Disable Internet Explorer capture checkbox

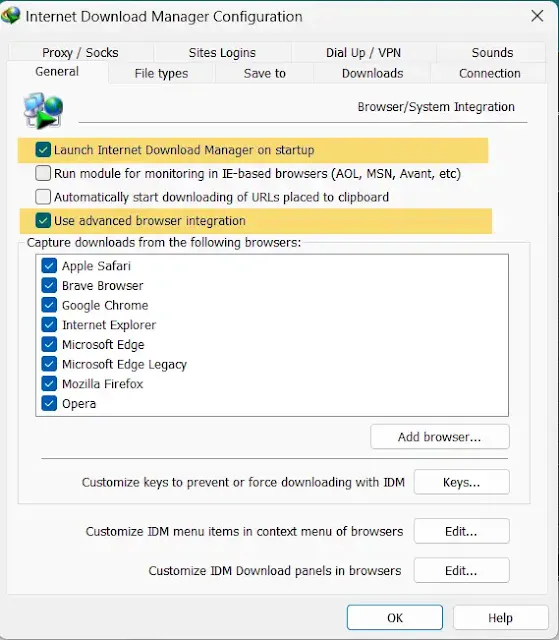(x=49, y=324)
